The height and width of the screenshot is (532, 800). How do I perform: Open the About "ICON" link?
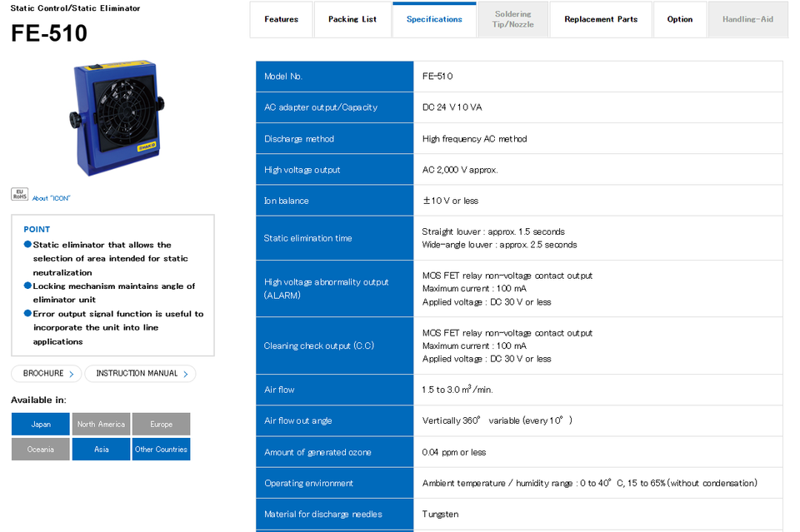pos(51,198)
